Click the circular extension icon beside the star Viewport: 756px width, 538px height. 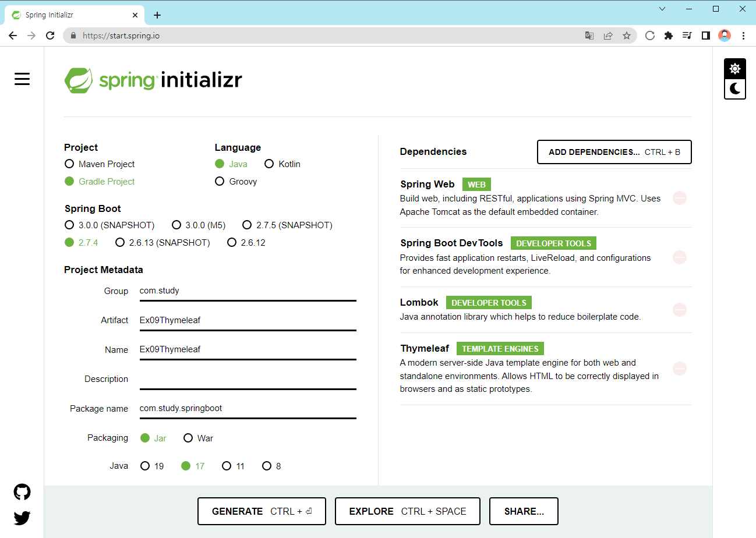pos(650,36)
